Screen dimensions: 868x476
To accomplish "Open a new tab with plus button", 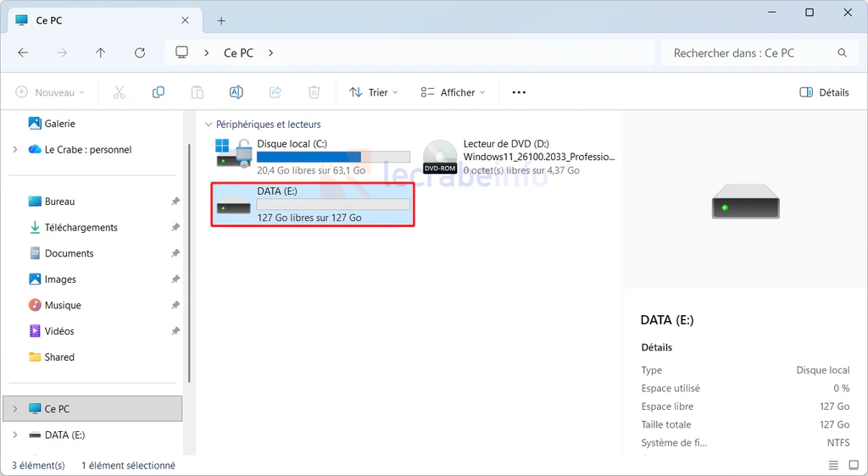I will click(221, 20).
